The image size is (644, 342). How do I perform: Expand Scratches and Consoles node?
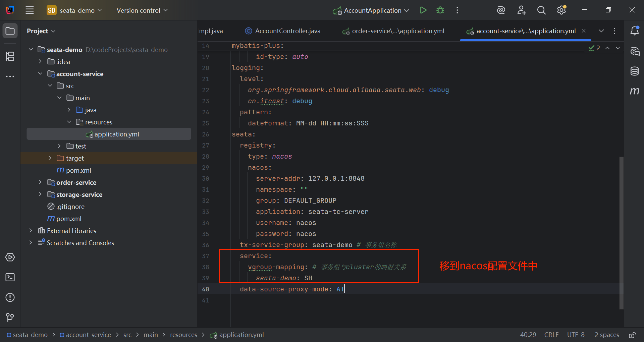(x=31, y=243)
